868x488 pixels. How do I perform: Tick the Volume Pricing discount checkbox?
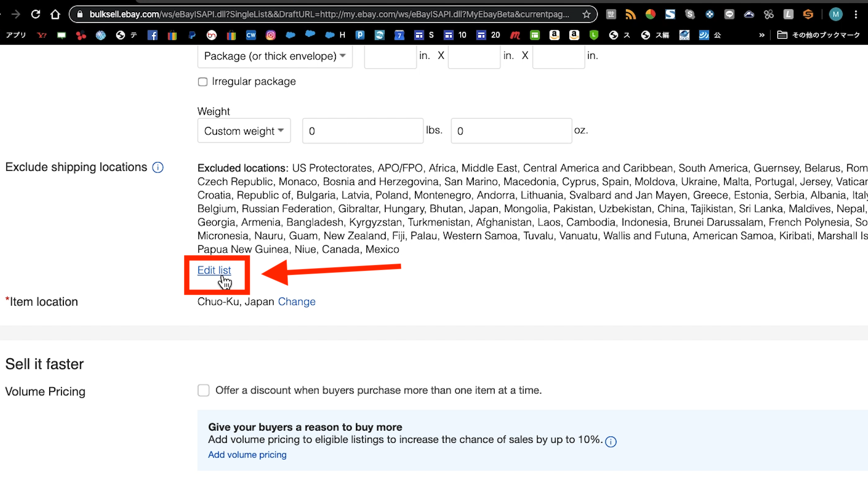(203, 390)
